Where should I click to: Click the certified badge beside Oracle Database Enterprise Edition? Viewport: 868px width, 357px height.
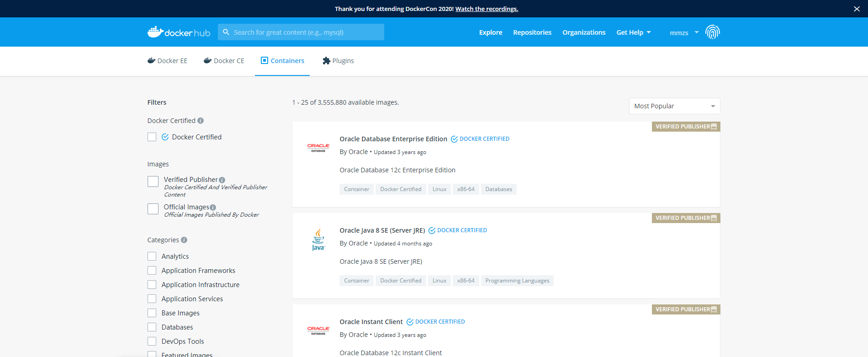[480, 139]
